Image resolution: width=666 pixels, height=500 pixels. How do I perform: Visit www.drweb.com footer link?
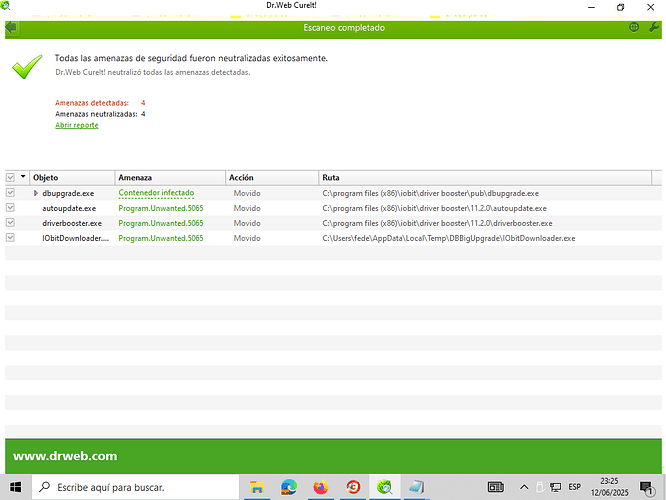click(65, 456)
